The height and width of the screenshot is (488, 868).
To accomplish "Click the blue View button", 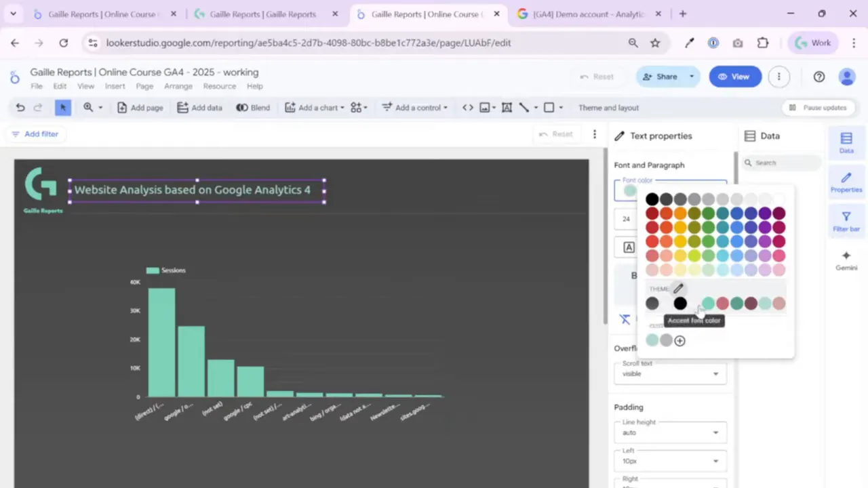I will pos(735,77).
